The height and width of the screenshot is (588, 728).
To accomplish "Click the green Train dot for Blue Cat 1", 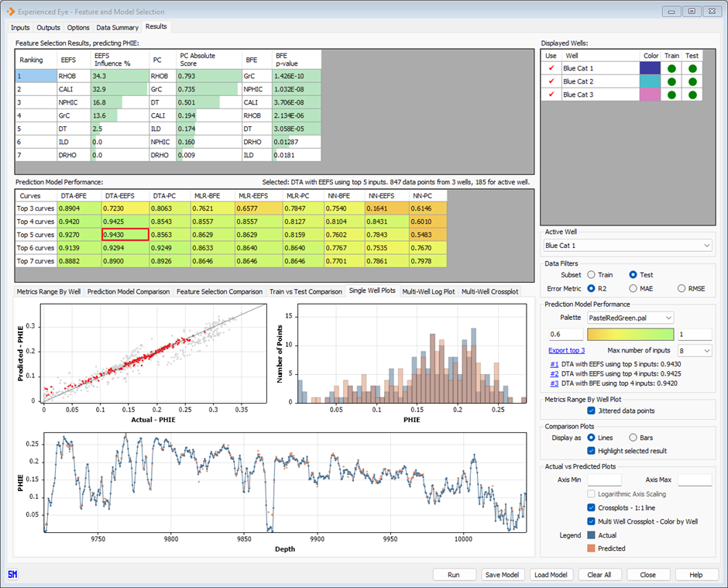I will pos(671,68).
